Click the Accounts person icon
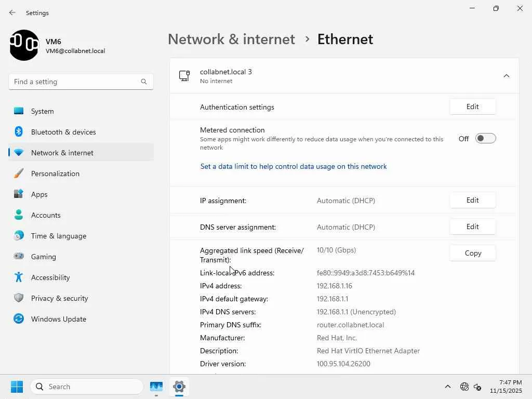The width and height of the screenshot is (532, 399). click(19, 215)
